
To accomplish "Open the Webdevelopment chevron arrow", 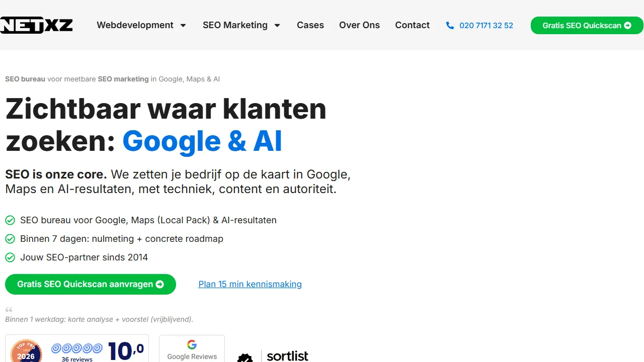I will [184, 25].
